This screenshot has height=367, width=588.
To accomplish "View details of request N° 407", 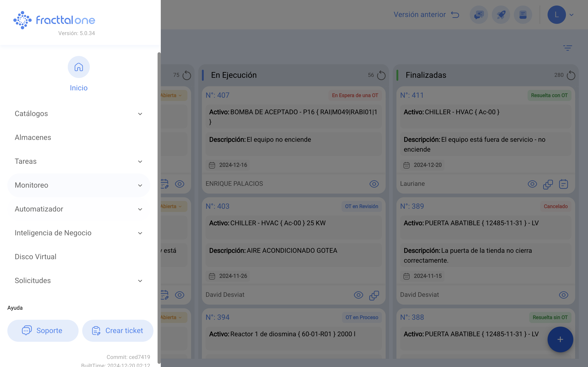I will [x=374, y=184].
